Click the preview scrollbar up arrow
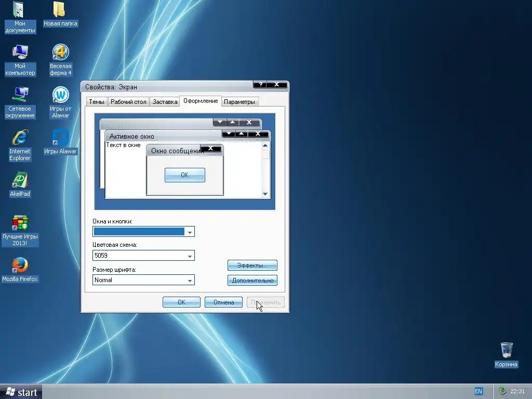Image resolution: width=532 pixels, height=399 pixels. click(265, 145)
